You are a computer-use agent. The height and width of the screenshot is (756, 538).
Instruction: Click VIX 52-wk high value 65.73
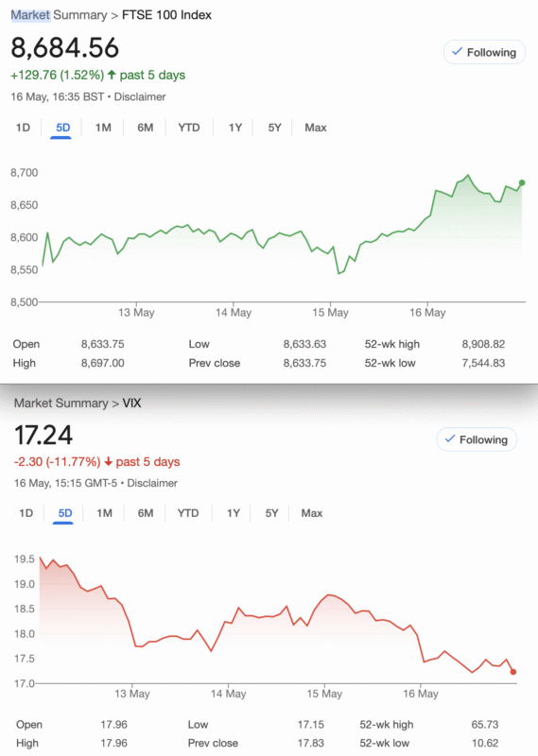click(x=485, y=725)
